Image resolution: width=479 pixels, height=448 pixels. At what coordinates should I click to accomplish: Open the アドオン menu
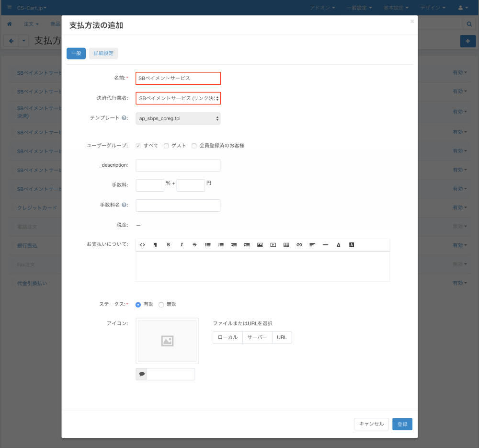322,8
